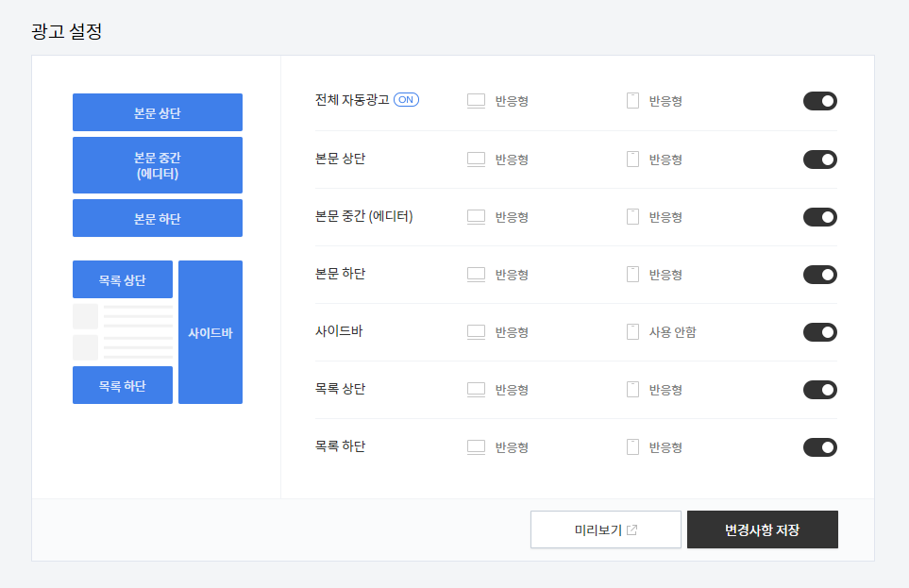Save changes with 변경사항 저장
This screenshot has width=909, height=588.
(x=763, y=529)
